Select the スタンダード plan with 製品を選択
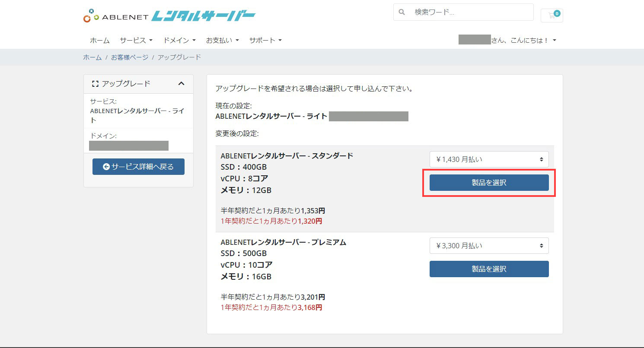The height and width of the screenshot is (348, 644). click(489, 183)
